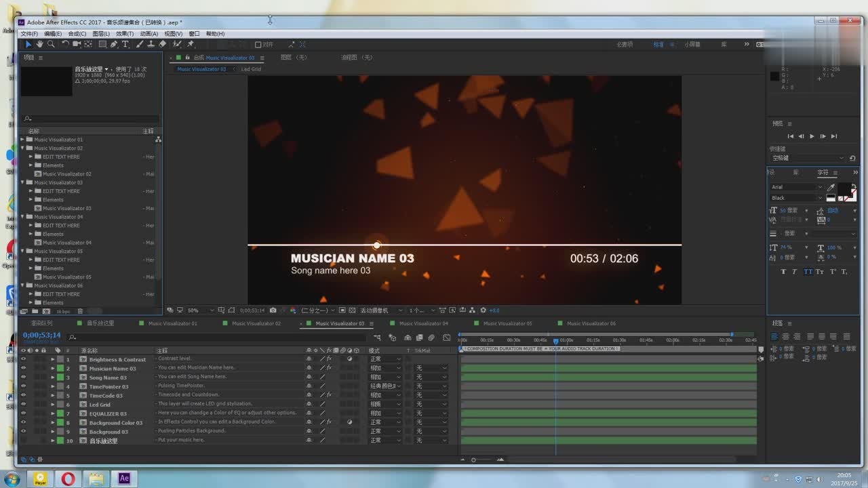868x488 pixels.
Task: Select the Puppet Pin tool
Action: click(x=191, y=44)
